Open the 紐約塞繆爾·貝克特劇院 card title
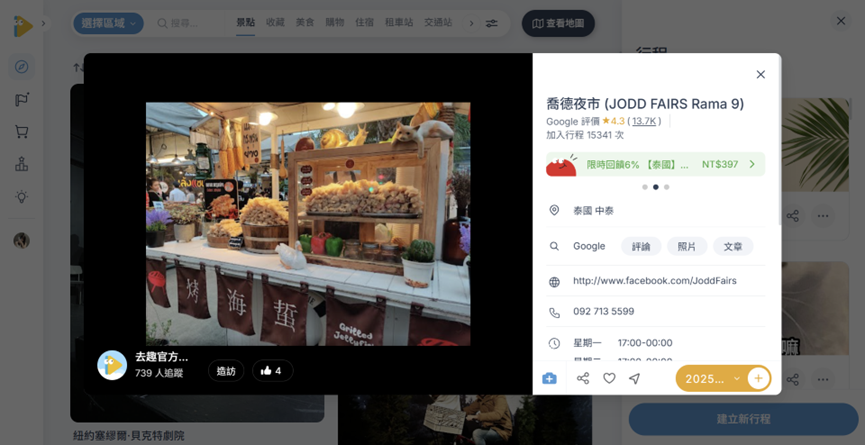 (129, 436)
